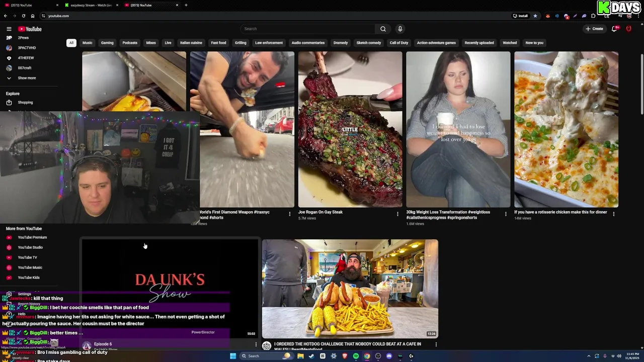
Task: Open the Windows Start menu
Action: (233, 356)
